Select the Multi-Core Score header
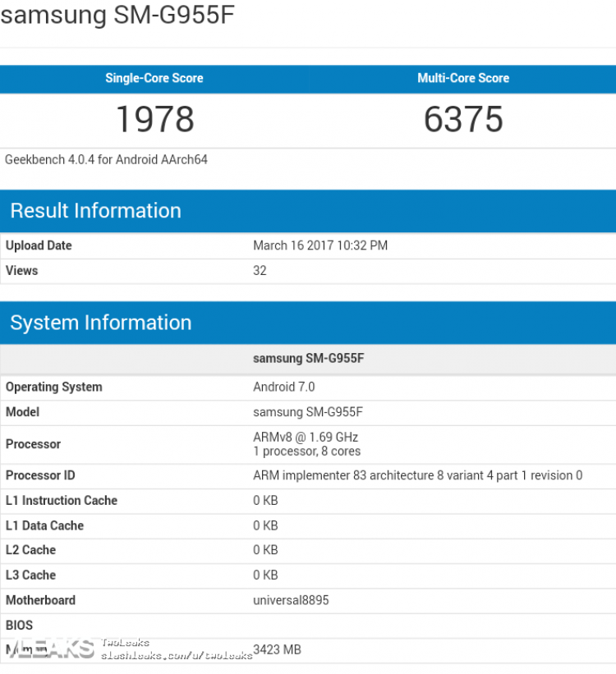 click(462, 78)
